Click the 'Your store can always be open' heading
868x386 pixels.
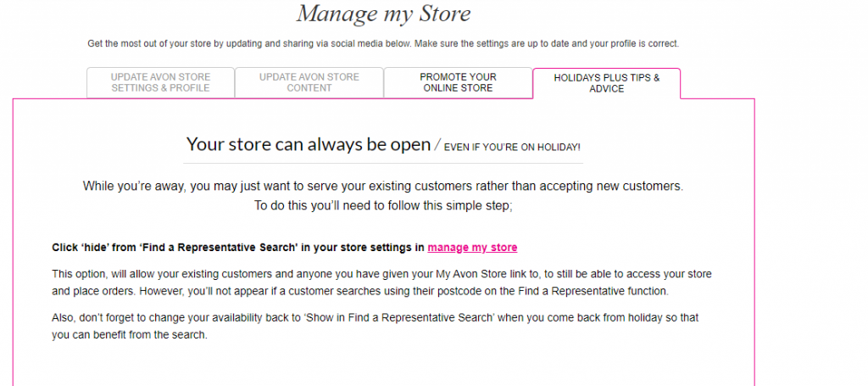coord(309,144)
